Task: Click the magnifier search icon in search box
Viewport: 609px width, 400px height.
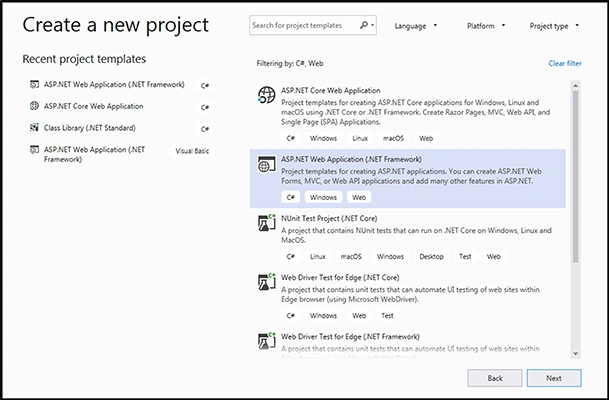Action: point(364,25)
